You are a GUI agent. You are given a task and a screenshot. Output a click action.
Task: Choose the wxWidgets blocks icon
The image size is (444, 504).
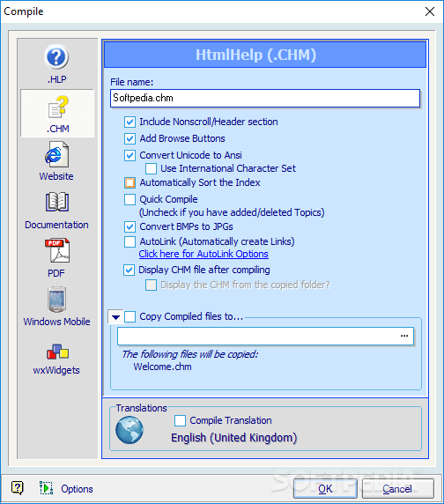click(57, 352)
